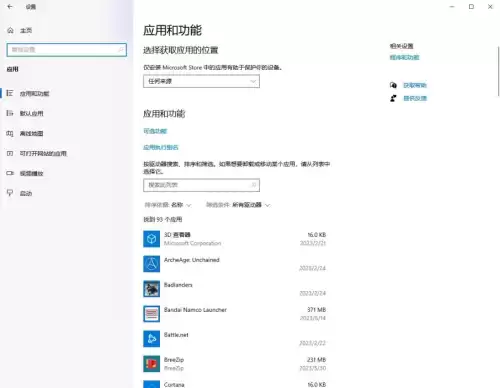The height and width of the screenshot is (388, 500).
Task: Select the ArcheAge: Unchained row
Action: 235,264
